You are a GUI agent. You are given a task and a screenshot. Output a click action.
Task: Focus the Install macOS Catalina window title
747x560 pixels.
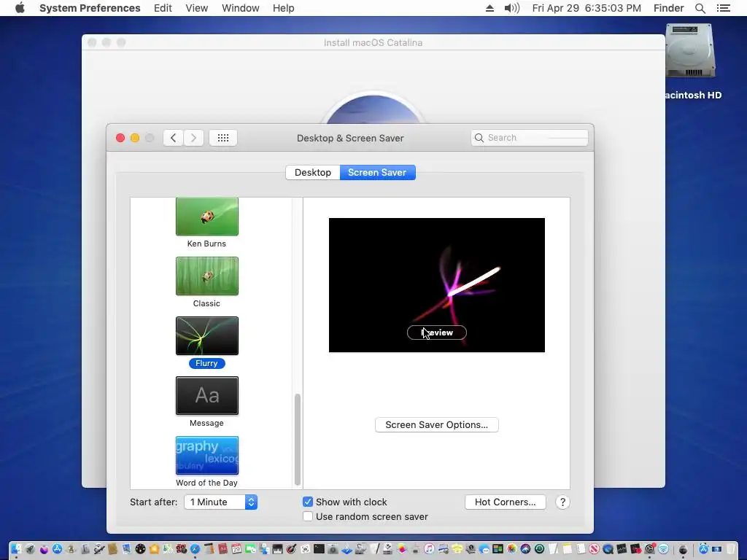(x=373, y=42)
